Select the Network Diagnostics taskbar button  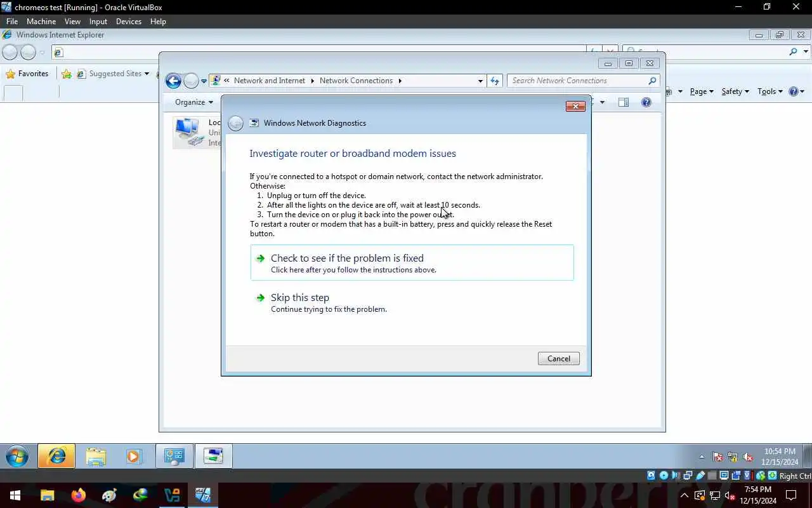point(213,456)
